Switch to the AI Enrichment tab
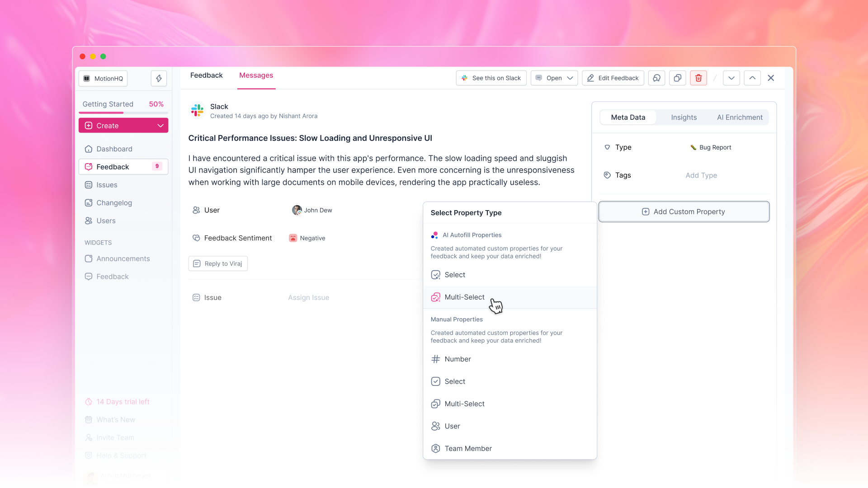Image resolution: width=868 pixels, height=488 pixels. point(739,117)
